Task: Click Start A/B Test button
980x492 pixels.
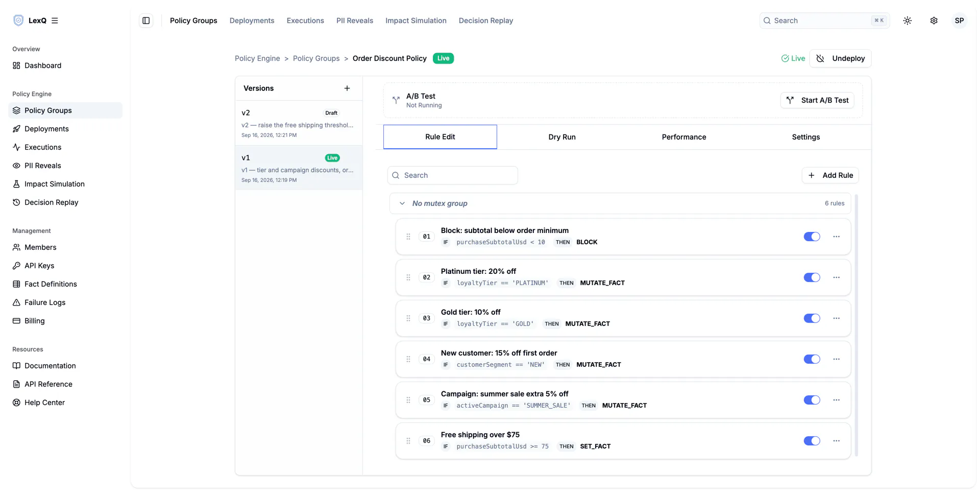Action: pyautogui.click(x=817, y=100)
